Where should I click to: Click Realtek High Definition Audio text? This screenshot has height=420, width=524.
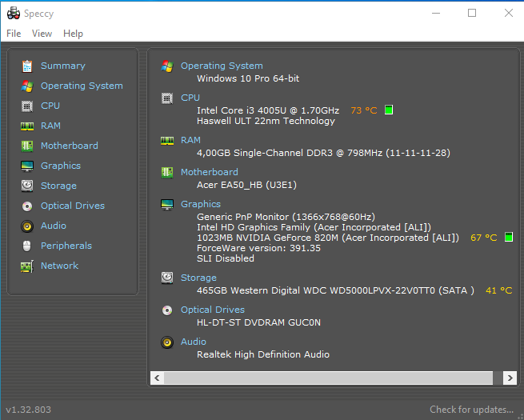263,354
